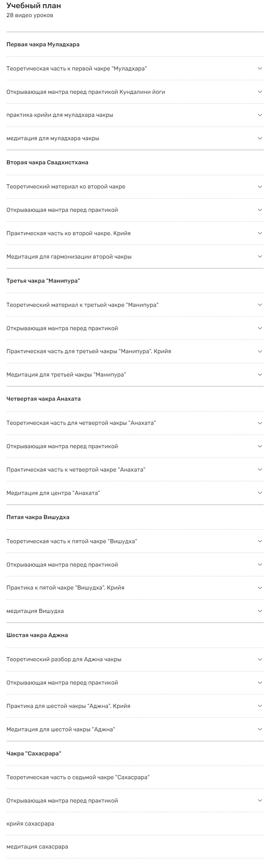Expand 'Теоретическая часть к первой чакре "Муладхара"'
This screenshot has width=278, height=868.
139,68
